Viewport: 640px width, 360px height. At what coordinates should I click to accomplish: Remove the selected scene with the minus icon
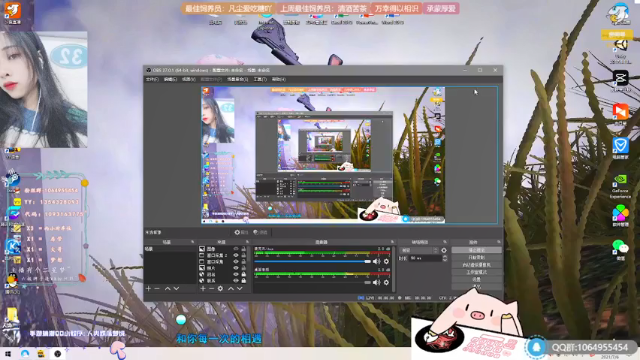[x=157, y=289]
